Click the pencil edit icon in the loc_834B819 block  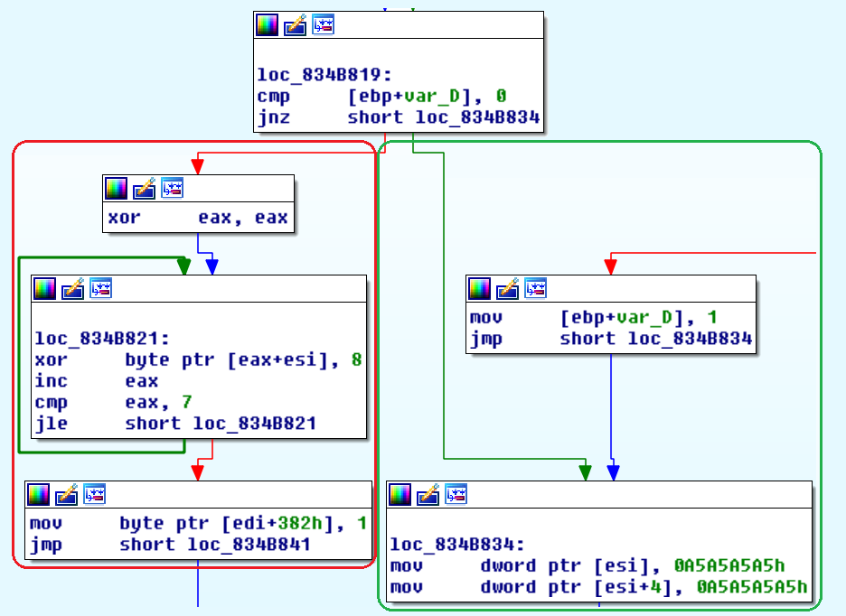click(295, 25)
